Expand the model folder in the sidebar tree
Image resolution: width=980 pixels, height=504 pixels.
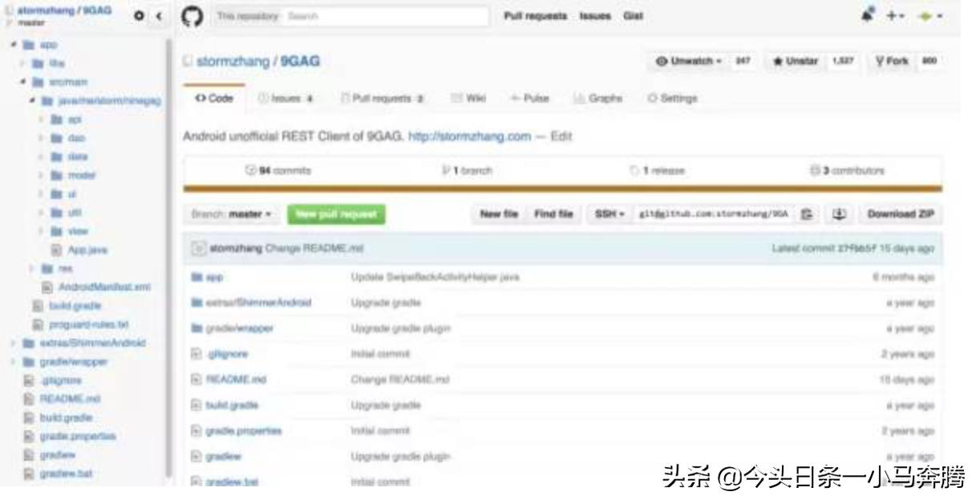[39, 174]
